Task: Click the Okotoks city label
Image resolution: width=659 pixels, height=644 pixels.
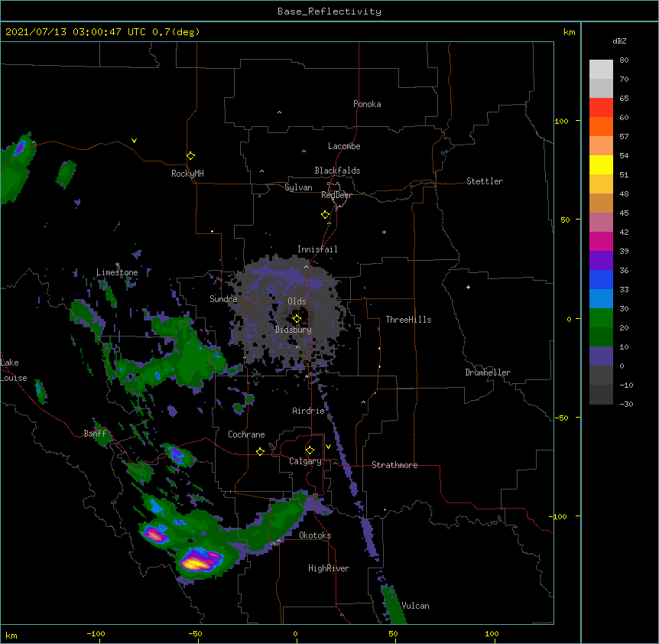Action: click(315, 535)
